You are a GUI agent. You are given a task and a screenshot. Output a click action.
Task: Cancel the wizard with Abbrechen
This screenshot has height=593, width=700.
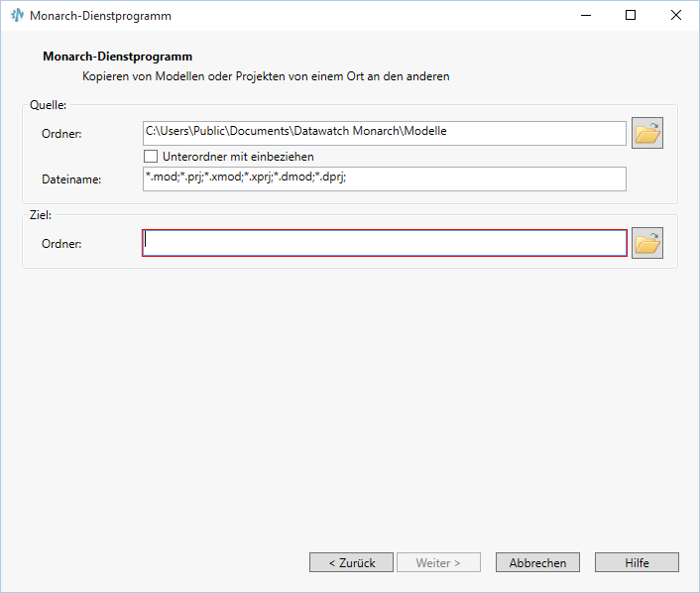click(x=537, y=562)
